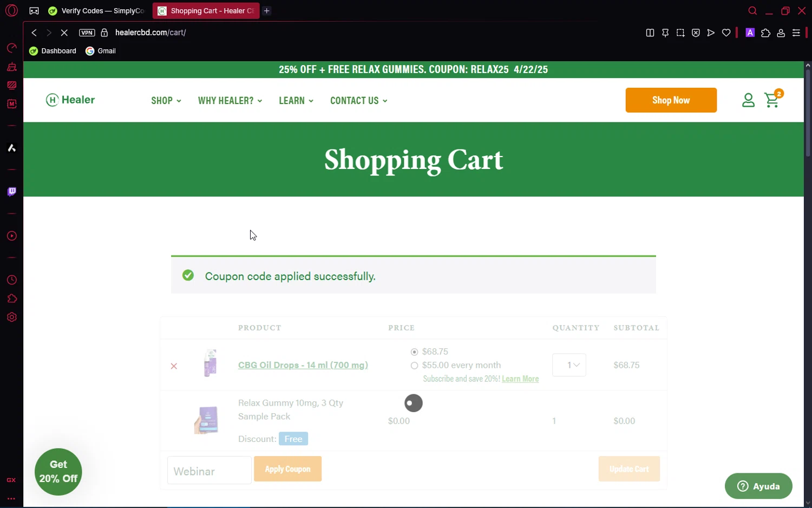
Task: Click the Free discount badge
Action: pyautogui.click(x=293, y=439)
